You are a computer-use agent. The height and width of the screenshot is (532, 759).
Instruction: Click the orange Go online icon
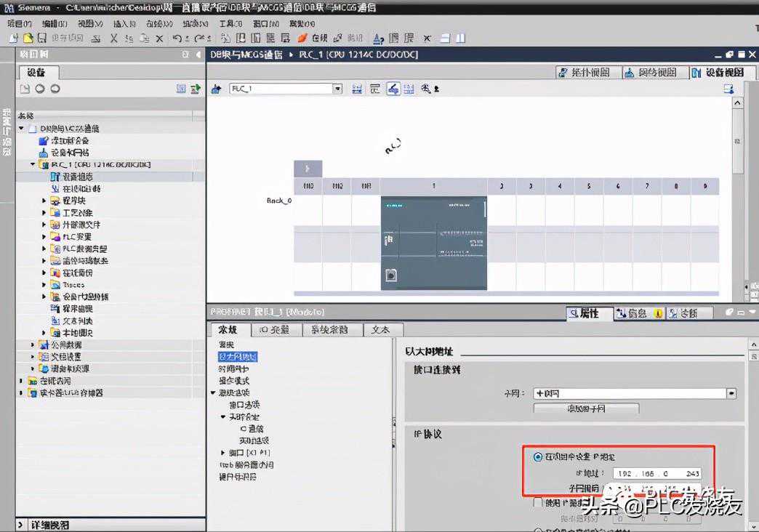pos(302,38)
